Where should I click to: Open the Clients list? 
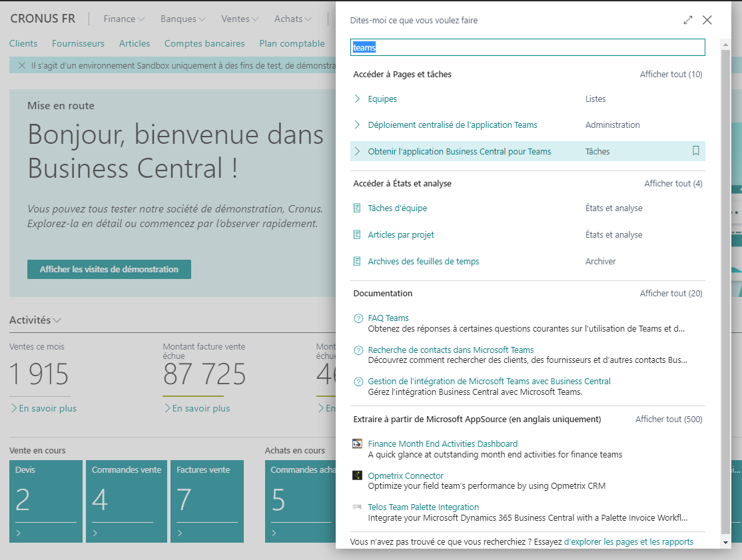pos(23,43)
